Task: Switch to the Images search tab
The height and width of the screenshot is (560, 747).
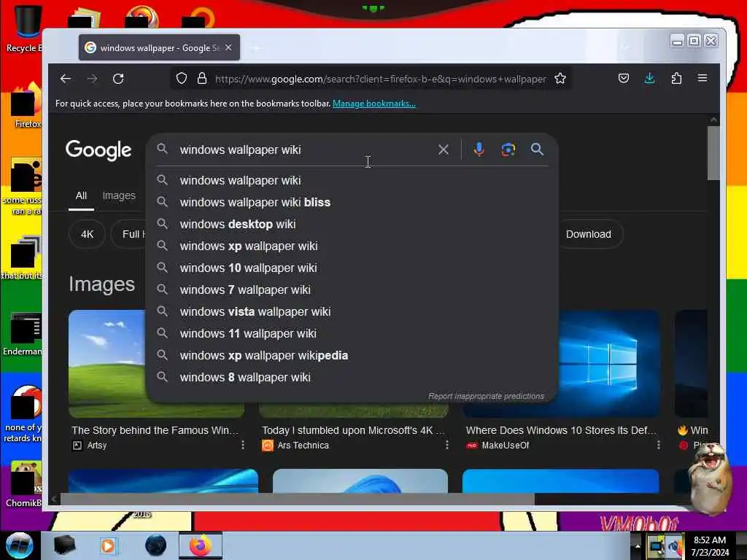Action: click(119, 195)
